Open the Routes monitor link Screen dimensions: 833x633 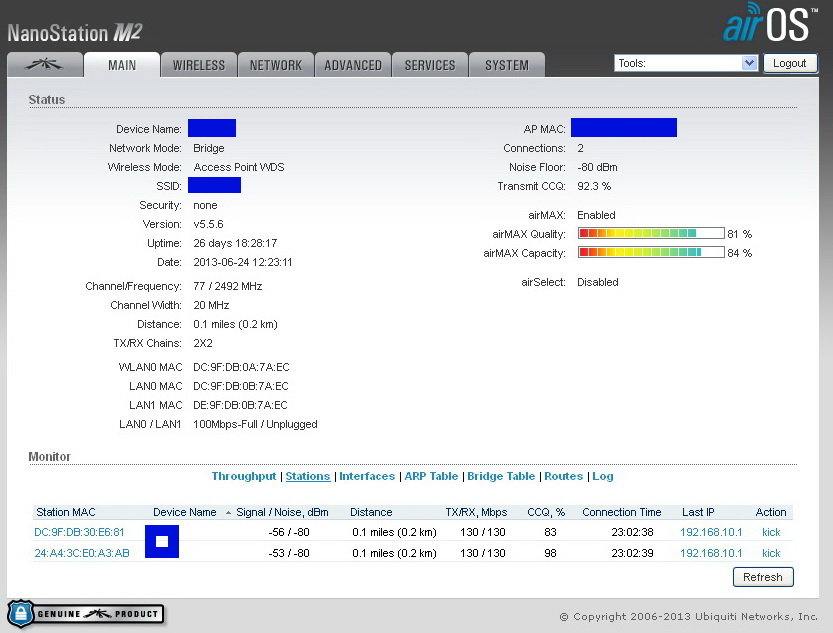(x=563, y=477)
